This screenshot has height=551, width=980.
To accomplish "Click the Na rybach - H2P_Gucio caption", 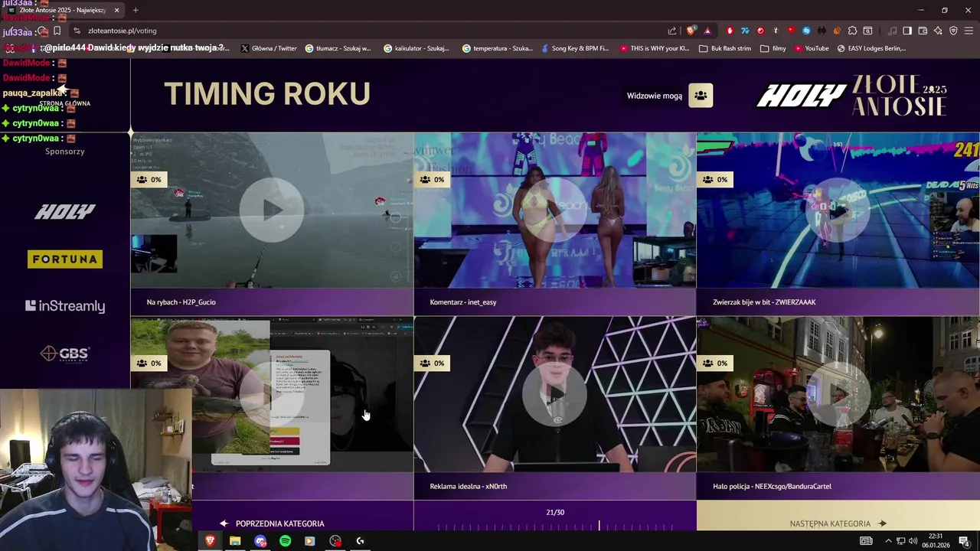I will click(181, 302).
